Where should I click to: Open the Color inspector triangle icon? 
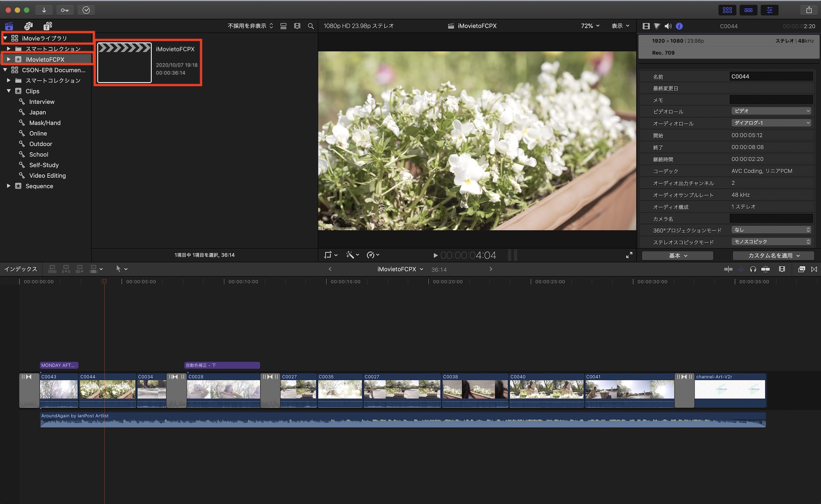pyautogui.click(x=657, y=26)
